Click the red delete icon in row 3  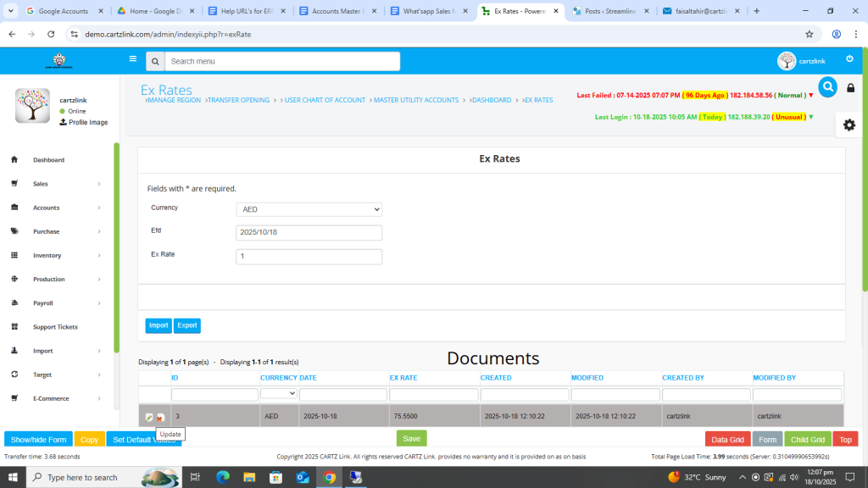point(160,417)
